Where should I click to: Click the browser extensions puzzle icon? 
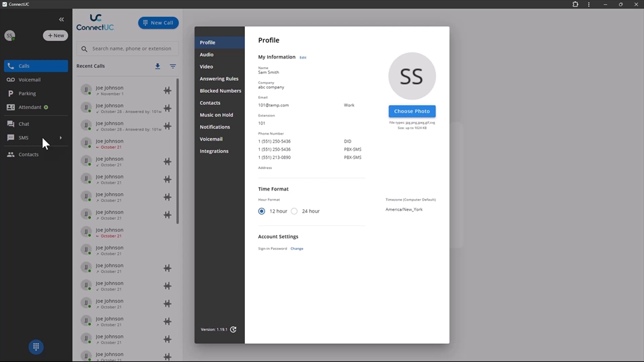tap(575, 4)
